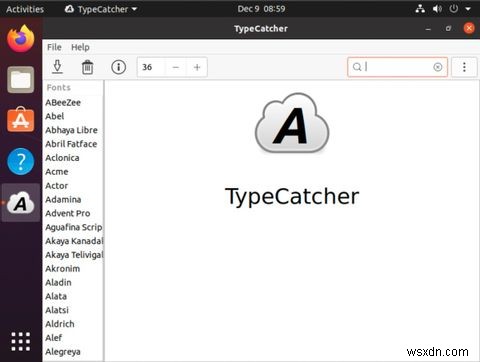Minimize the TypeCatcher window
This screenshot has width=480, height=362.
pos(428,29)
